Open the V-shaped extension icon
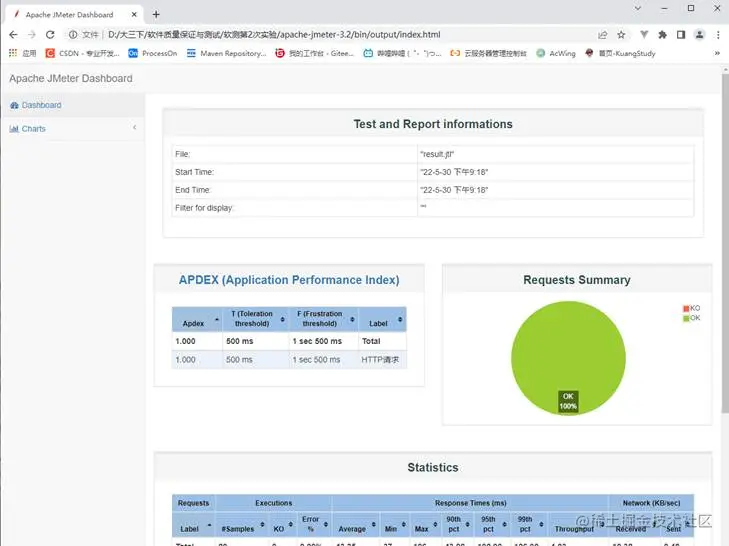 click(644, 35)
